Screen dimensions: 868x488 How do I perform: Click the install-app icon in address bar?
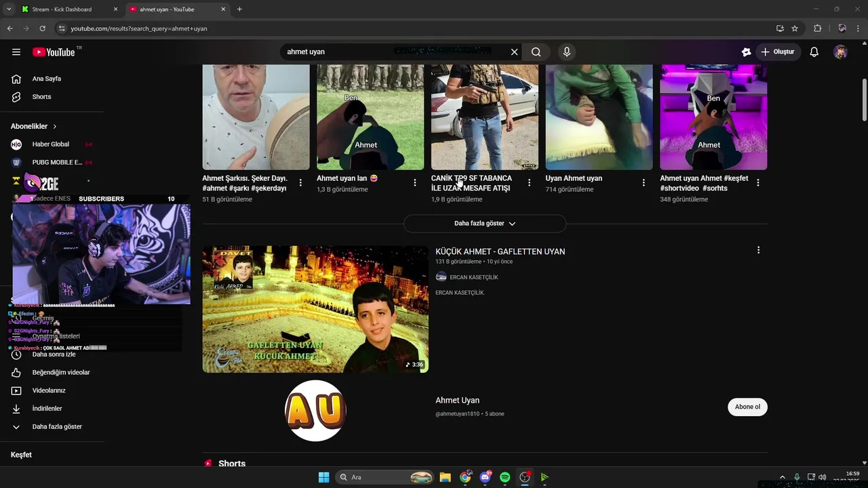[x=780, y=28]
